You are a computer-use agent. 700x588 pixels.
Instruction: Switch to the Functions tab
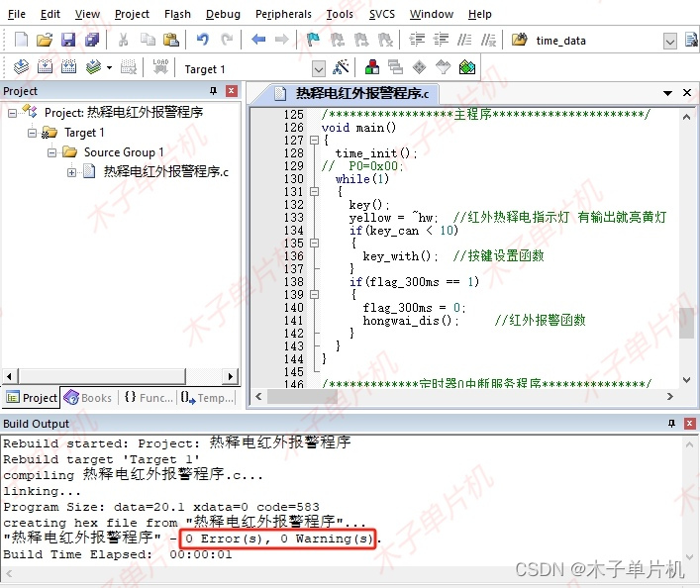click(x=148, y=397)
